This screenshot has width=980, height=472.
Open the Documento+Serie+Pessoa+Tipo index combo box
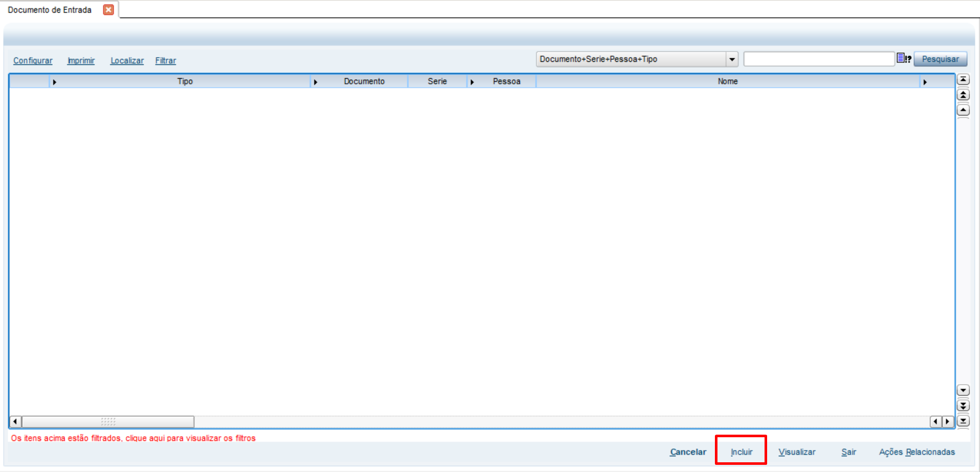click(x=637, y=59)
